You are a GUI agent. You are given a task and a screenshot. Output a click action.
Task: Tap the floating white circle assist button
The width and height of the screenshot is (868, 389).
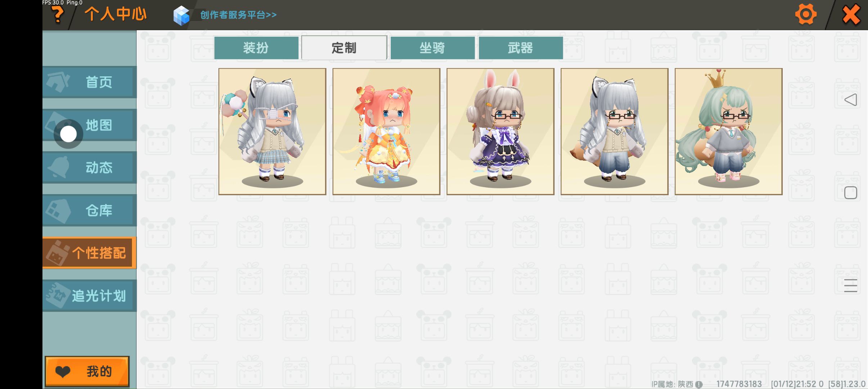(x=68, y=134)
